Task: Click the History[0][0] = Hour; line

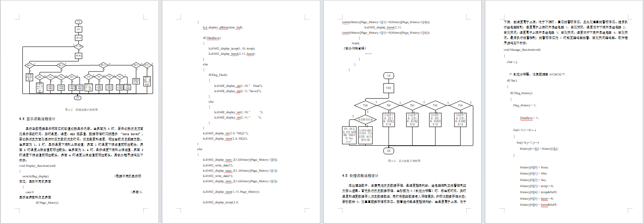Action: click(x=534, y=167)
